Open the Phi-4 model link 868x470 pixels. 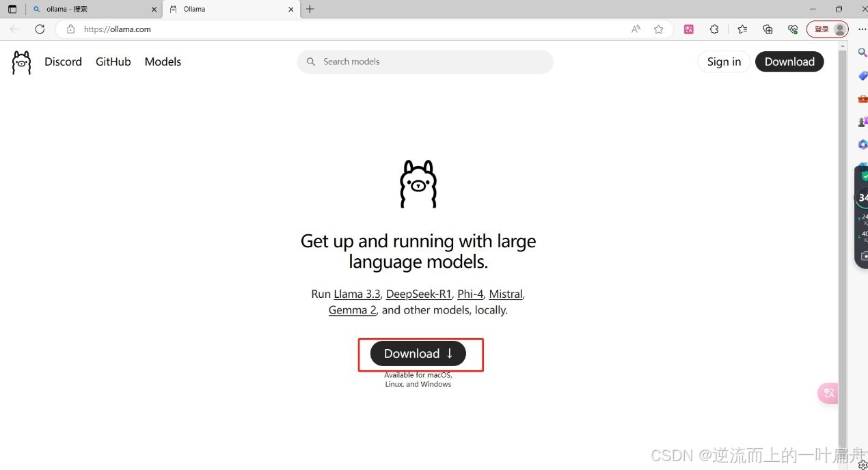tap(470, 294)
